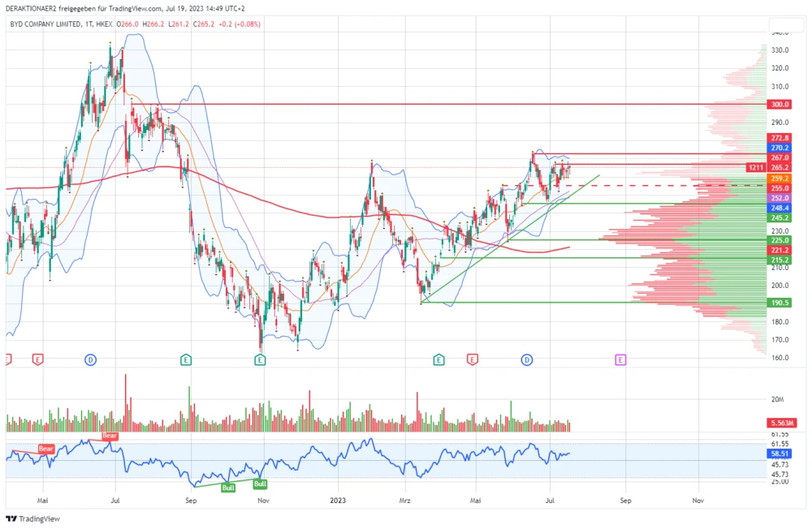Select the purple 252.0 price label
This screenshot has width=812, height=529.
point(780,198)
